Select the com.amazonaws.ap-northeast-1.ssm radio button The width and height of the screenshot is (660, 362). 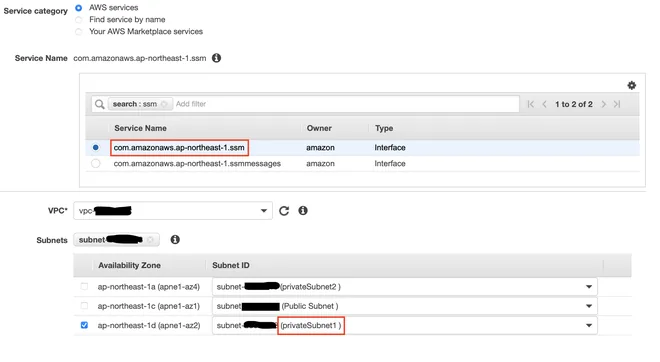(x=96, y=147)
